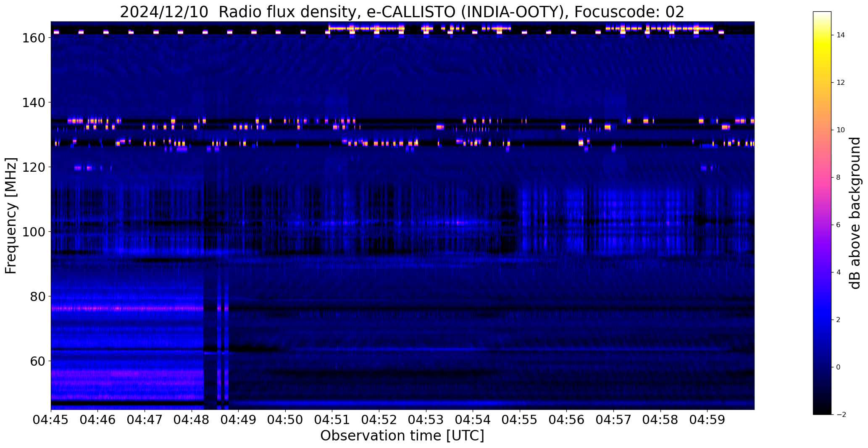
Task: Click the 60 frequency tick label
Action: pos(38,361)
